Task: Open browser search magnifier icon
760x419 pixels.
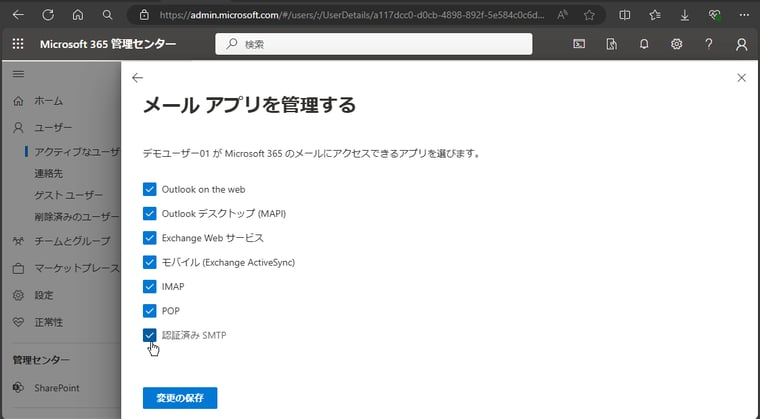Action: coord(108,15)
